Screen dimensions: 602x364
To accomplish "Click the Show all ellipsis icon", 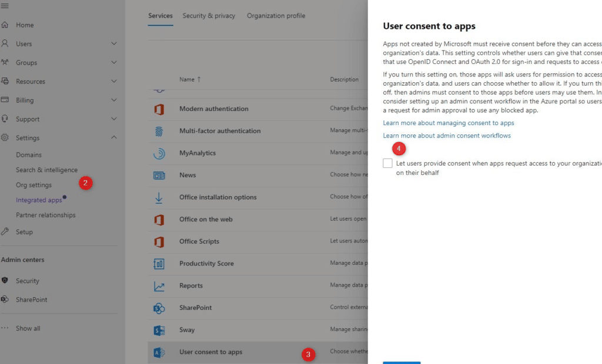I will pos(5,328).
